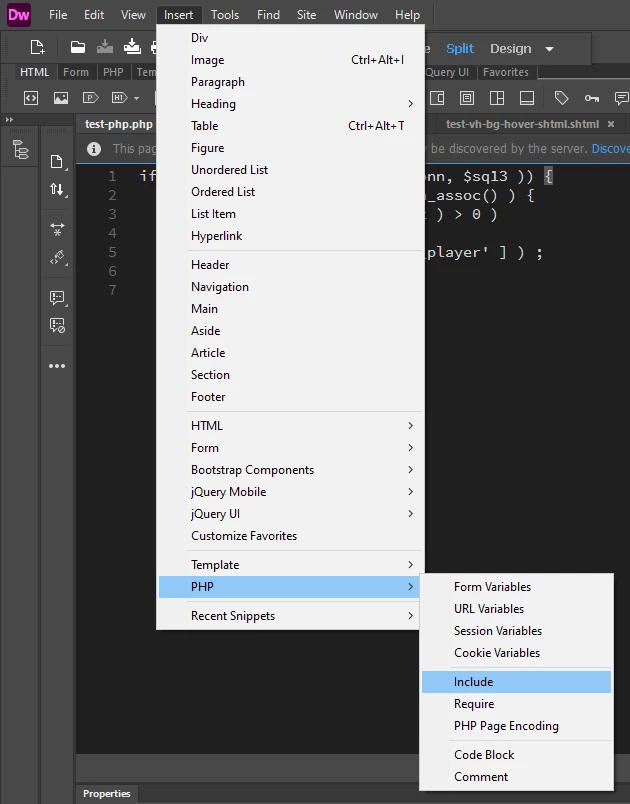Viewport: 630px width, 804px height.
Task: Expand the Recent Snippets submenu
Action: pos(290,615)
